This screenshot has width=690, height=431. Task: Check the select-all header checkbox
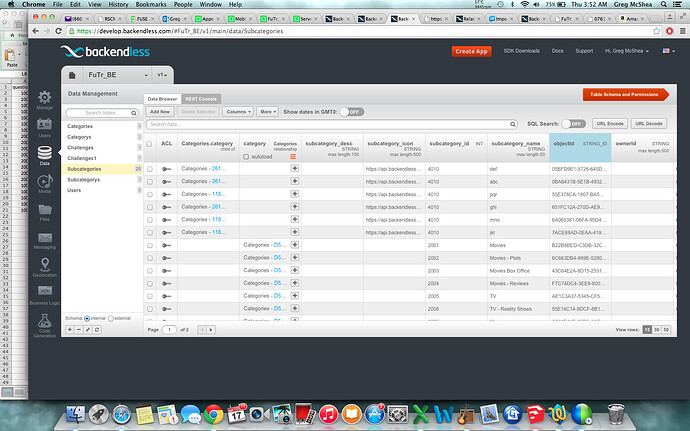[x=149, y=144]
